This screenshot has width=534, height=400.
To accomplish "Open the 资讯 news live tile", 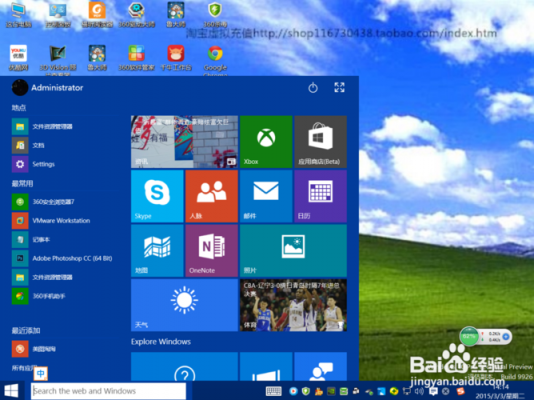I will (184, 142).
